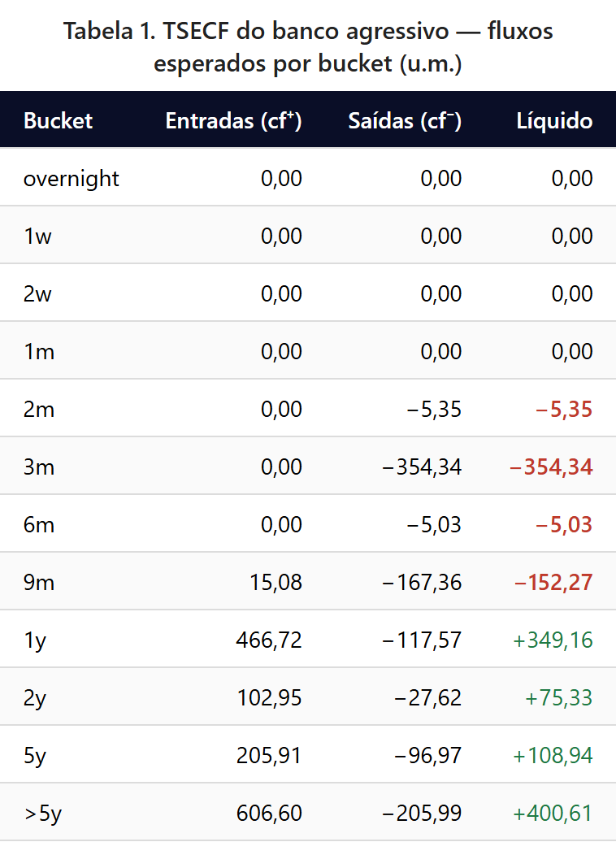Select the 5y inflow value 205,91
Viewport: 616px width, 842px height.
269,756
